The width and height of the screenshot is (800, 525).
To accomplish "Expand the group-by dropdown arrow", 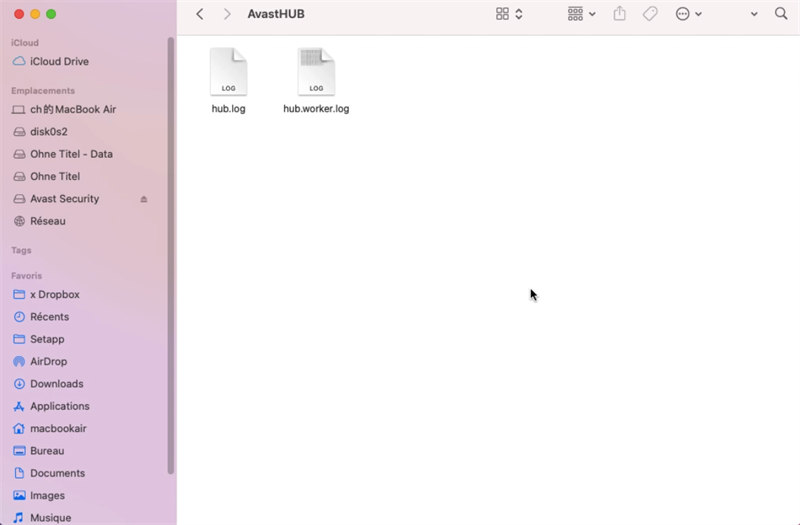I will (592, 14).
